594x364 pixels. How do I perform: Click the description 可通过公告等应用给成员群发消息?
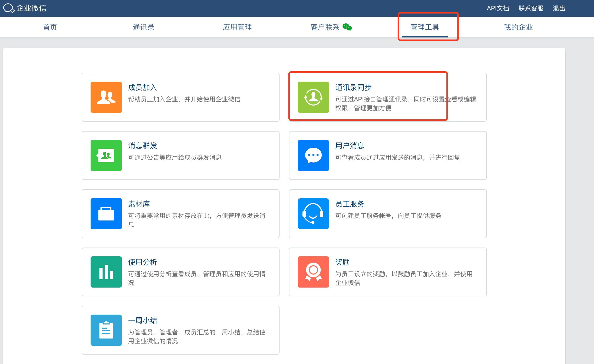click(175, 158)
